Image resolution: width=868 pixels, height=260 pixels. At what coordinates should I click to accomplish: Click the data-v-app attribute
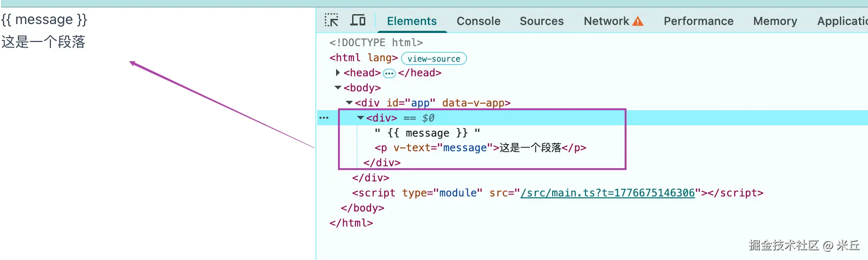(x=473, y=103)
